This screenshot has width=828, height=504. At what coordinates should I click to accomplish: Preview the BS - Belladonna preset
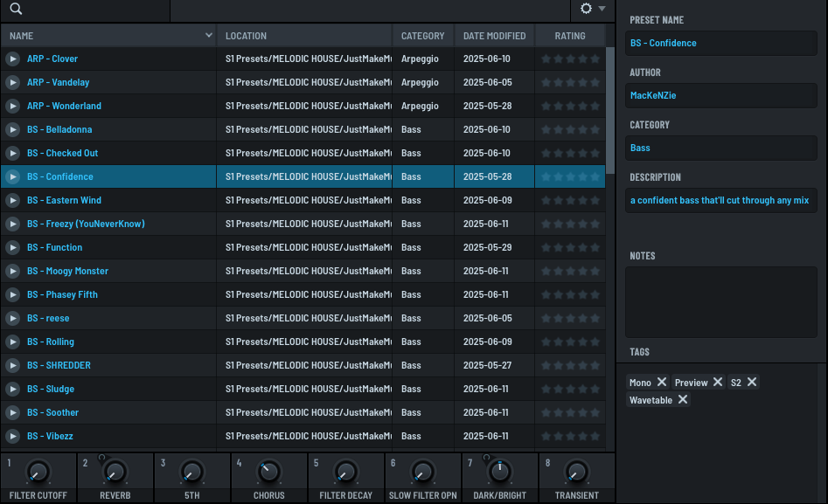click(x=12, y=130)
